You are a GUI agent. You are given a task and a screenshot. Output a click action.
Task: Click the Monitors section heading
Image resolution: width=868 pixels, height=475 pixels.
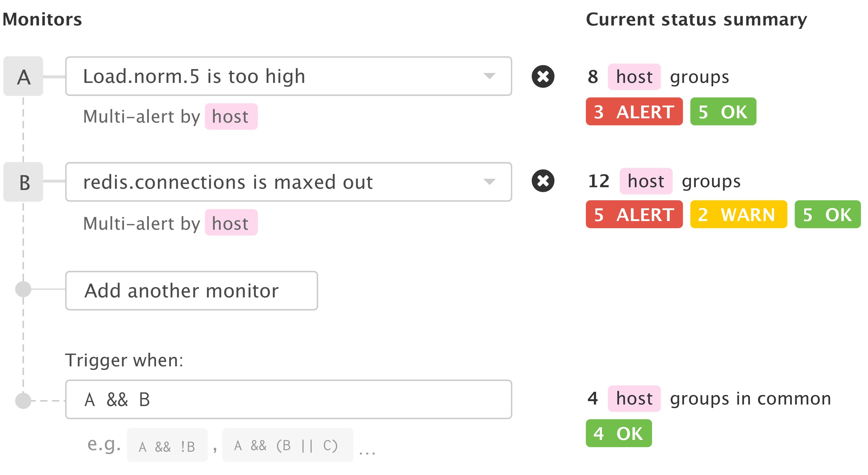point(42,19)
